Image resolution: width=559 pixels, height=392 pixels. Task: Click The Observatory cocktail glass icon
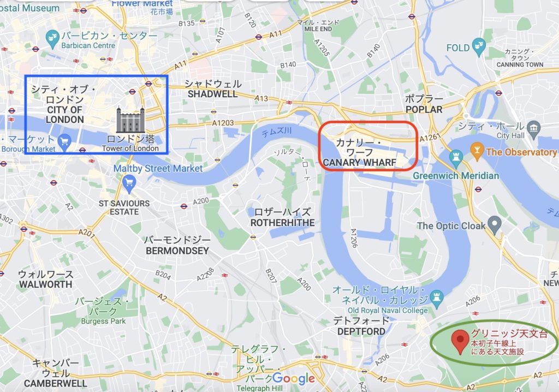(x=477, y=151)
